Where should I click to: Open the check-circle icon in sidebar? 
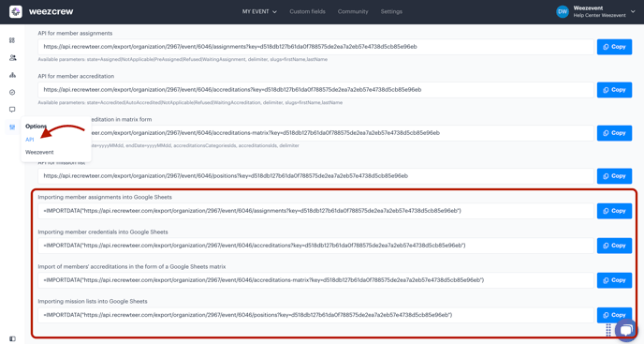click(12, 92)
